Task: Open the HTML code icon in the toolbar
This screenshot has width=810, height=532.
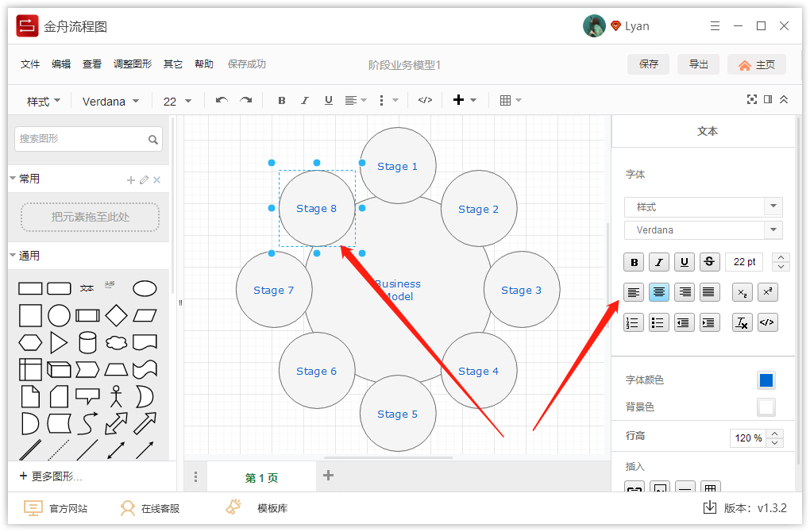Action: coord(425,99)
